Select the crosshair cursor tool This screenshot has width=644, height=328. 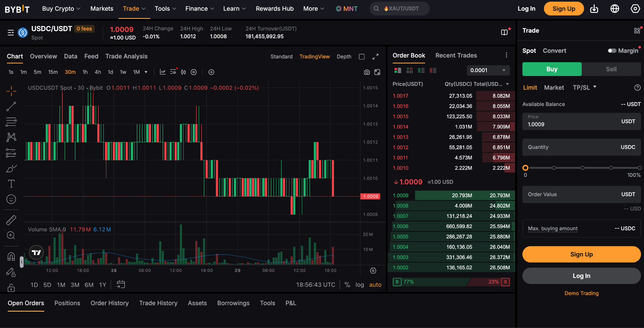(x=11, y=91)
